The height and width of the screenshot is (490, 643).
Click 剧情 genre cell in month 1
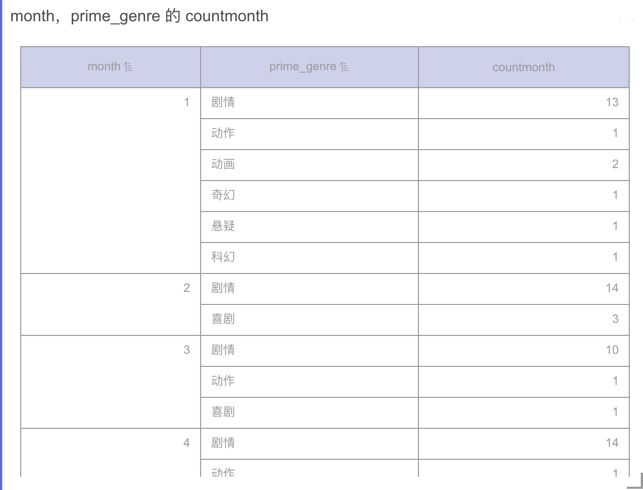(223, 102)
